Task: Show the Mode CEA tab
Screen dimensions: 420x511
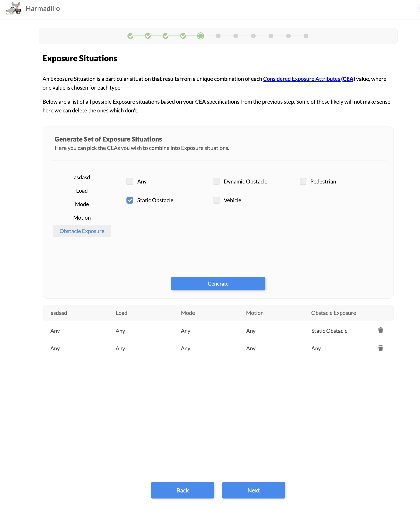Action: pyautogui.click(x=82, y=204)
